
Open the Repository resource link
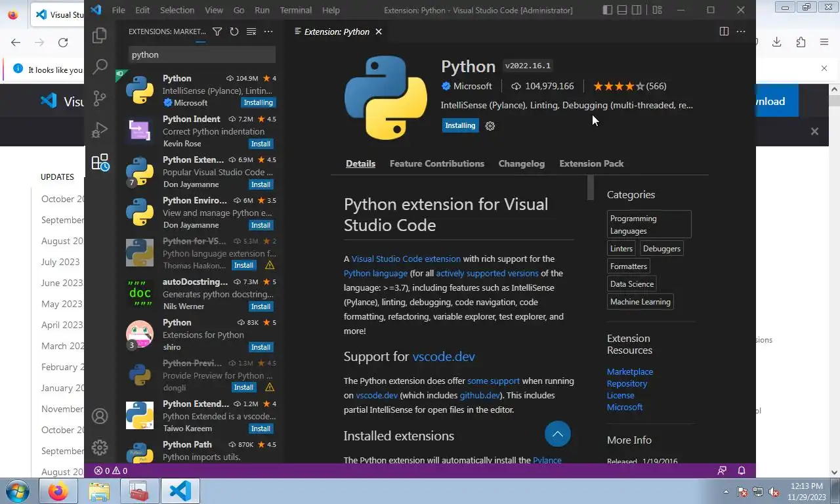(627, 383)
